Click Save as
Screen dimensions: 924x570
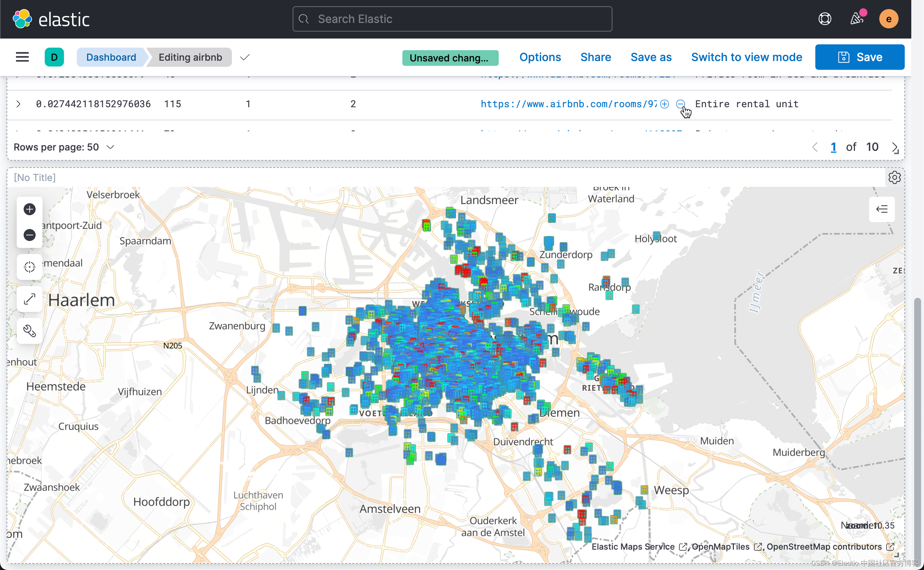coord(651,57)
